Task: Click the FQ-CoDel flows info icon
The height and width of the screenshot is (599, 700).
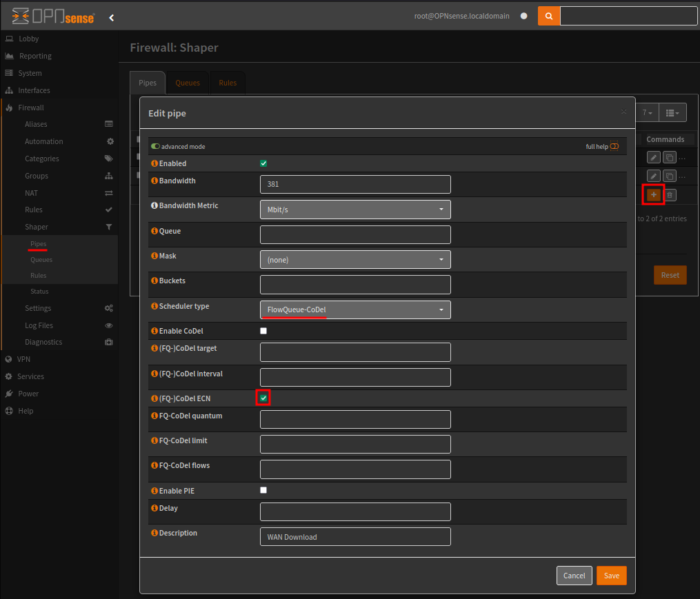Action: coord(154,465)
